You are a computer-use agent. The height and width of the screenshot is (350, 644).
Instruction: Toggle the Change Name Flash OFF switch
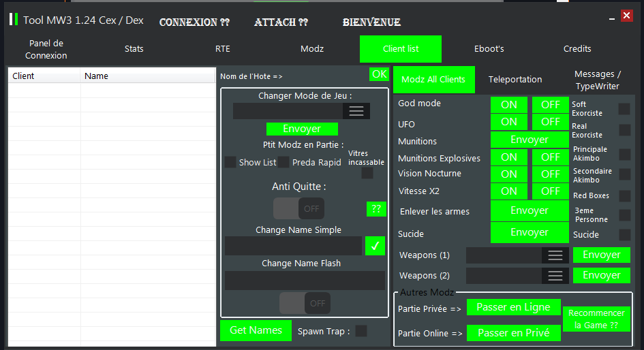pyautogui.click(x=305, y=303)
